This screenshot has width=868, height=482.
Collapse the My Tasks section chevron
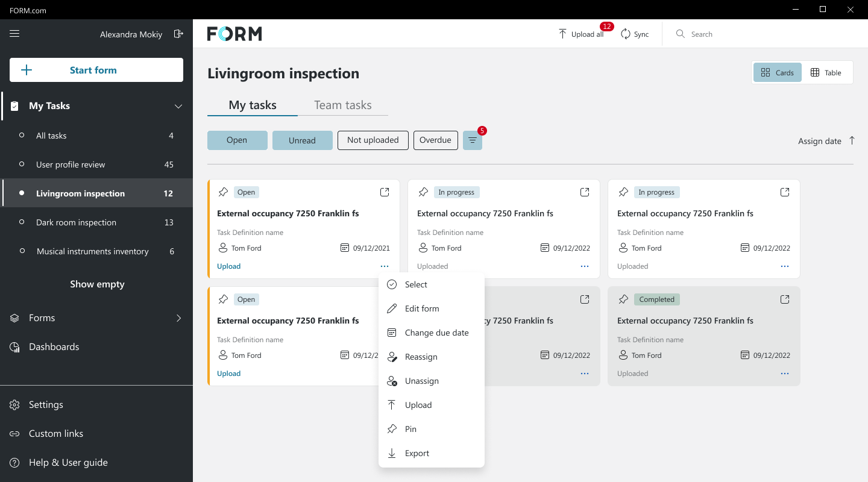tap(178, 106)
